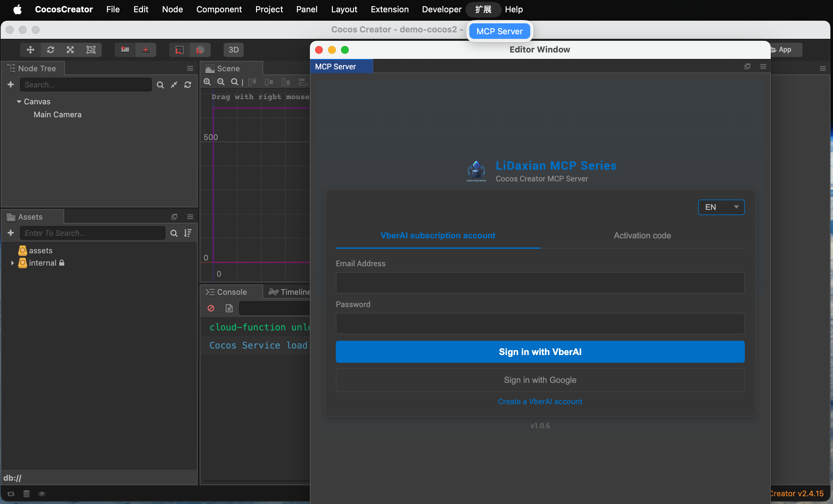
Task: Select VberAI subscription account tab
Action: pos(438,235)
